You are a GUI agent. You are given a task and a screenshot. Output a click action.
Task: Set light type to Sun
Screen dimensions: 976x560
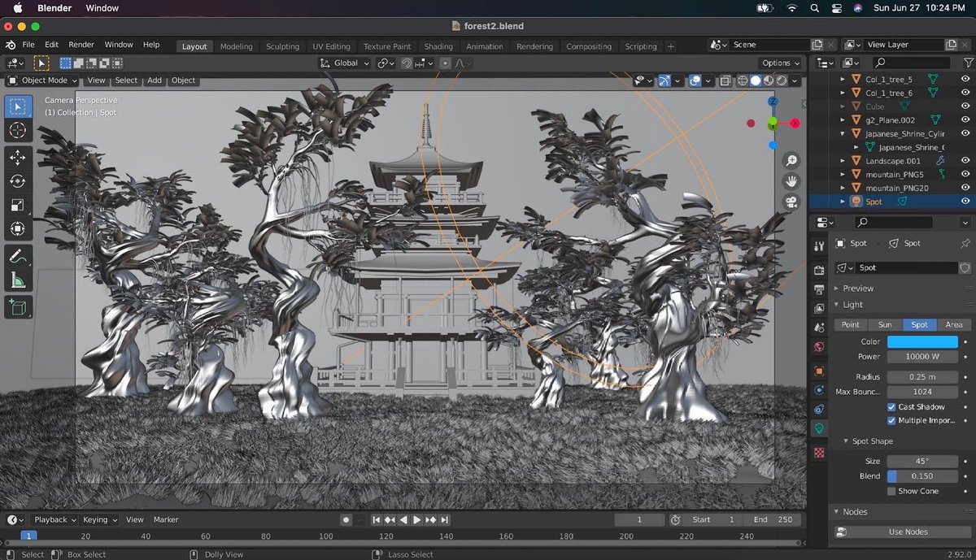coord(885,324)
